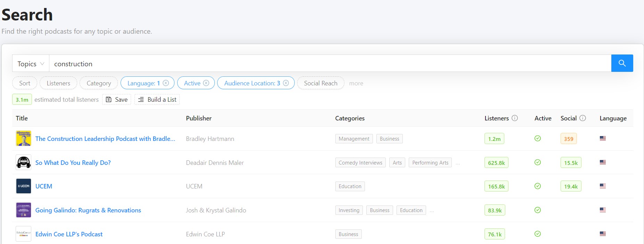Click the Build a List button
644x244 pixels.
(157, 100)
